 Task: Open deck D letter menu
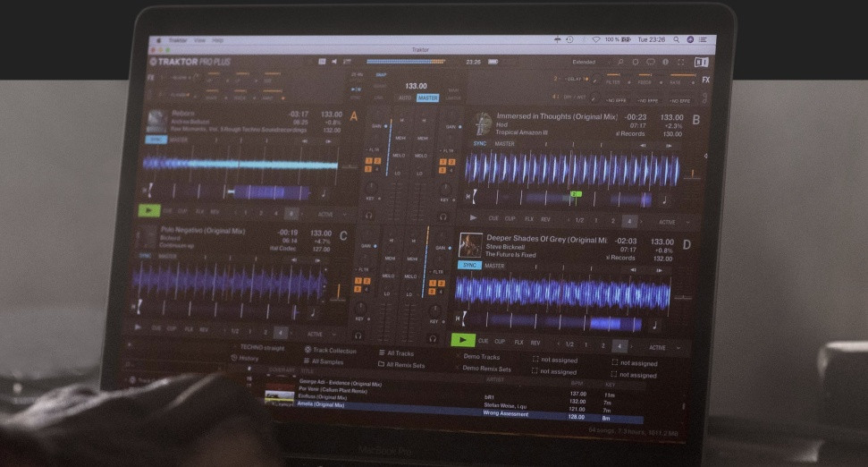click(x=687, y=245)
